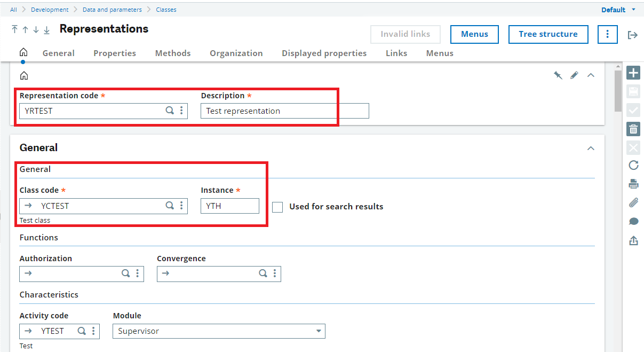Print the representation record

coord(633,184)
